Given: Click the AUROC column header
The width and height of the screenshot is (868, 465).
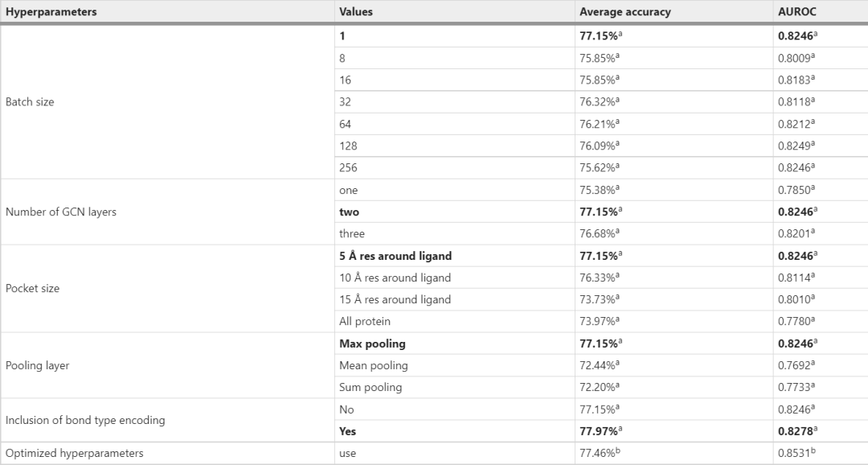Looking at the screenshot, I should tap(797, 12).
